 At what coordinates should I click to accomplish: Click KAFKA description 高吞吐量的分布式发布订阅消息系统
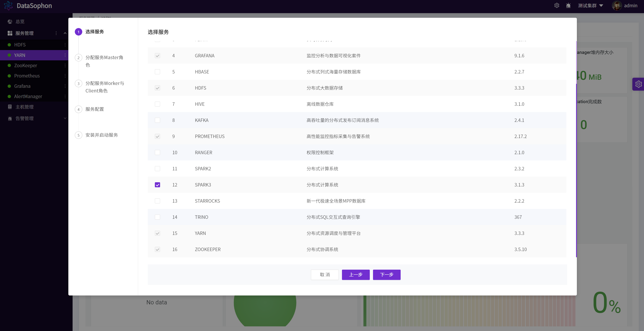[343, 120]
